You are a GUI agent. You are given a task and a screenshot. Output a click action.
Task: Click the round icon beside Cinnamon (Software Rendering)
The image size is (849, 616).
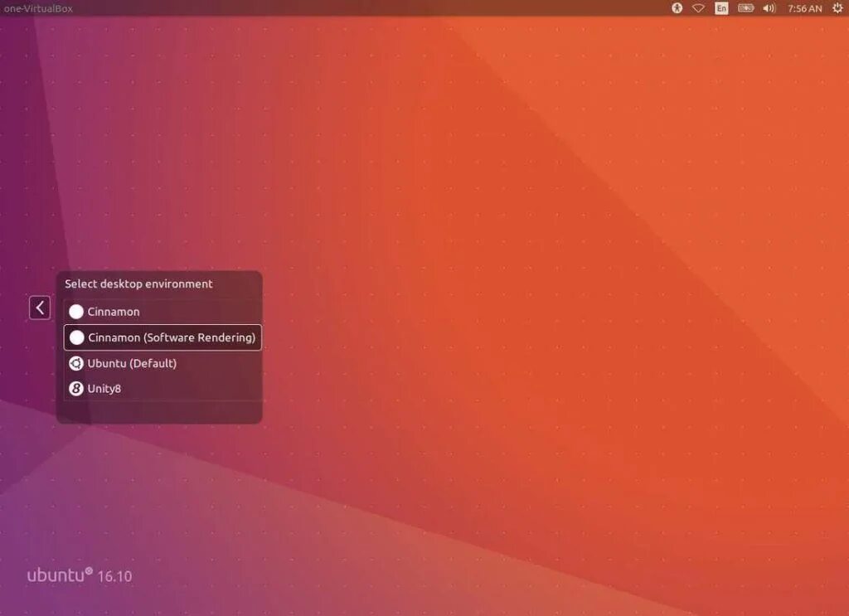tap(77, 337)
